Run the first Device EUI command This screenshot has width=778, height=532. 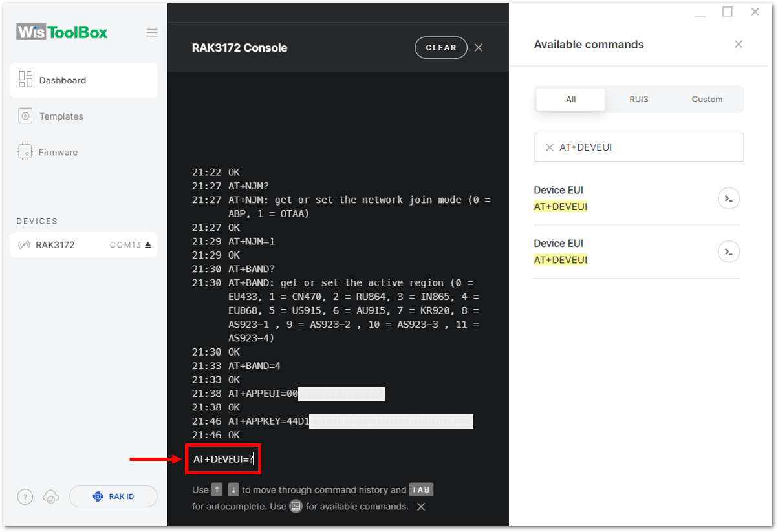coord(729,198)
